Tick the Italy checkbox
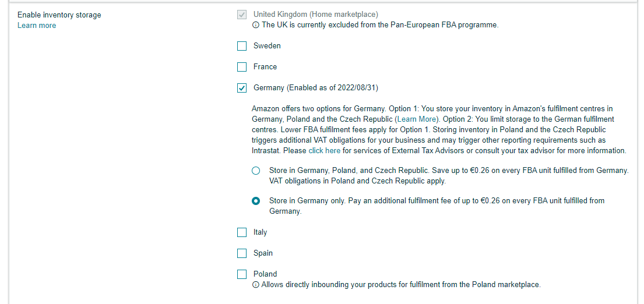 tap(242, 232)
